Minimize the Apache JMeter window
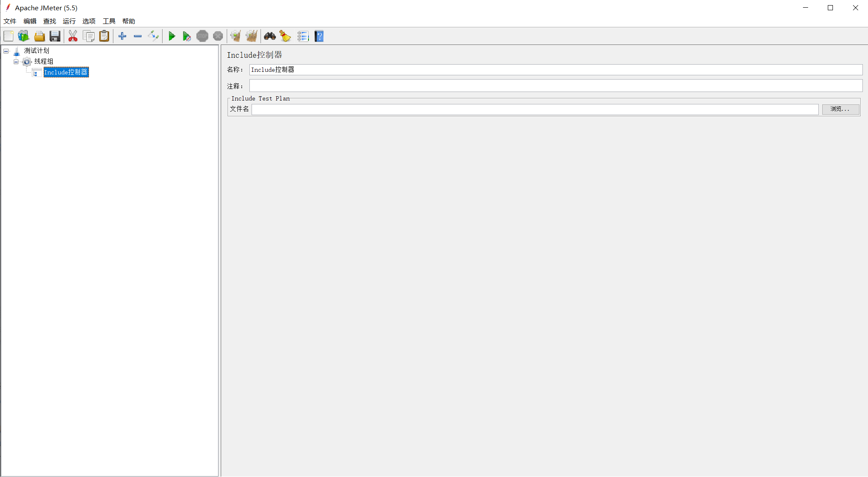This screenshot has height=477, width=868. point(806,8)
